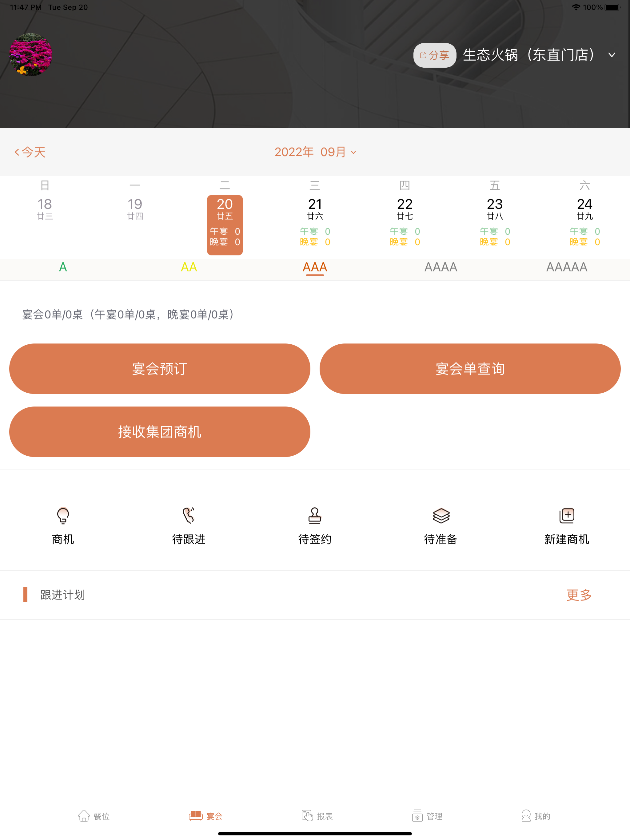630x840 pixels.
Task: Tap the 新建商机 plus icon
Action: [567, 516]
